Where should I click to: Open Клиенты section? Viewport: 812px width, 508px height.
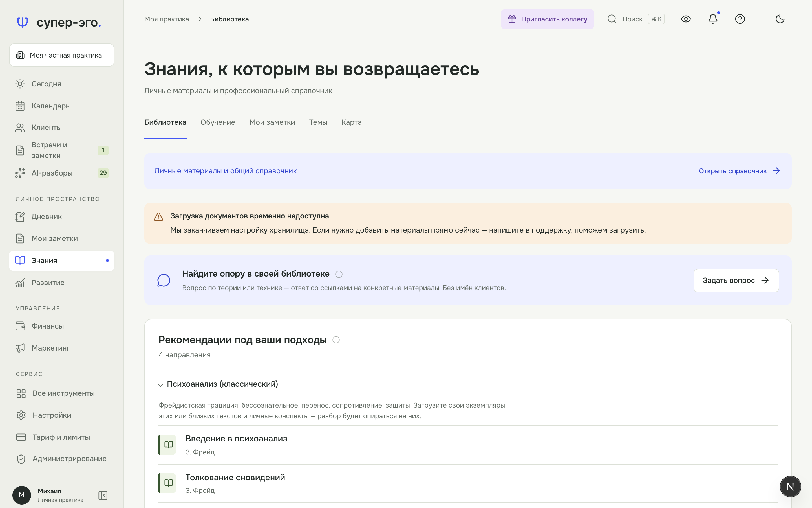click(62, 127)
